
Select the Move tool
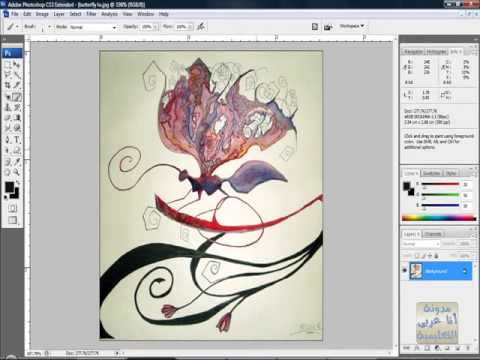(x=17, y=64)
